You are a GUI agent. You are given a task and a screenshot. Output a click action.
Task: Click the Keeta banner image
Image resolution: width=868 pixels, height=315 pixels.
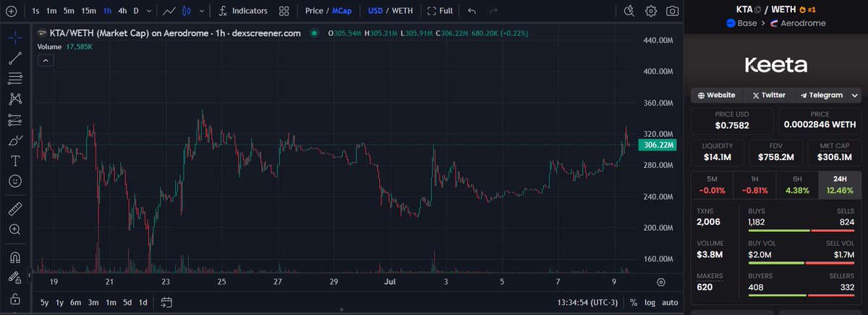click(776, 65)
